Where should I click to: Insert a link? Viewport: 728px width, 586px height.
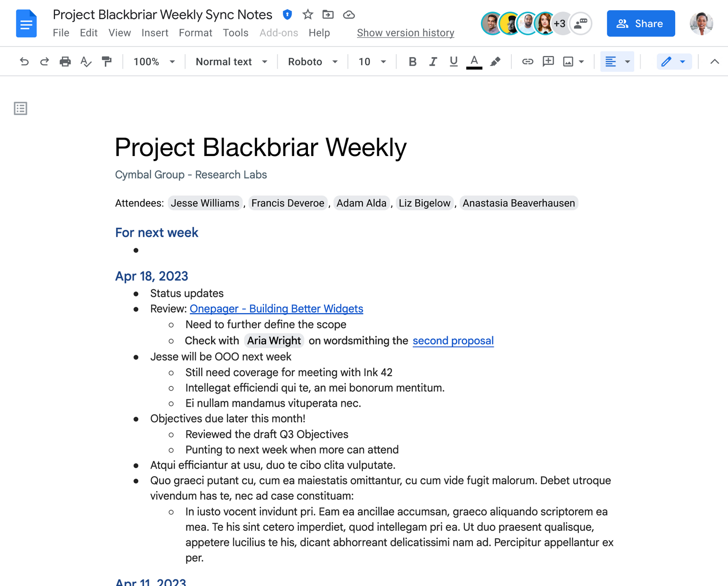coord(527,61)
